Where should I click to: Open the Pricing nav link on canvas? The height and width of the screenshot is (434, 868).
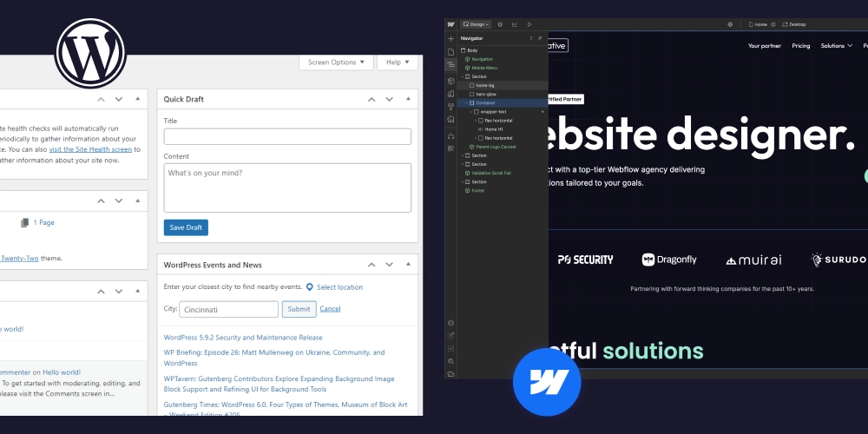tap(800, 46)
